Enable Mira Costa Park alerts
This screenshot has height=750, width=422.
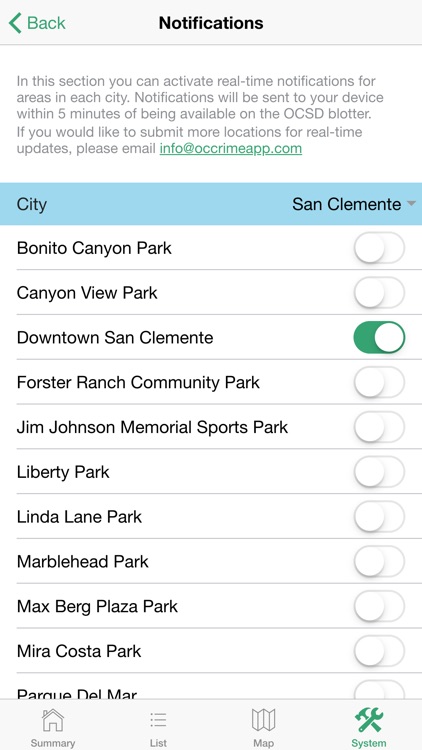point(379,651)
